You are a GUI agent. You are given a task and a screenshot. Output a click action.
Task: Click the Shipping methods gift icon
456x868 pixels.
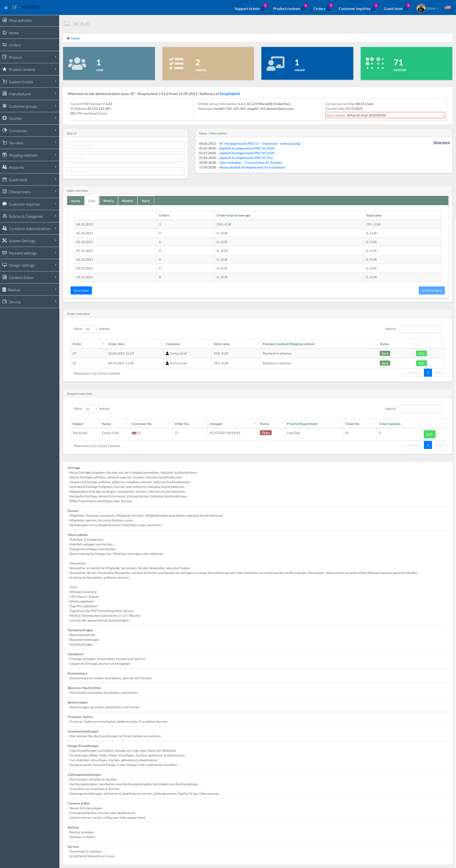tap(5, 155)
